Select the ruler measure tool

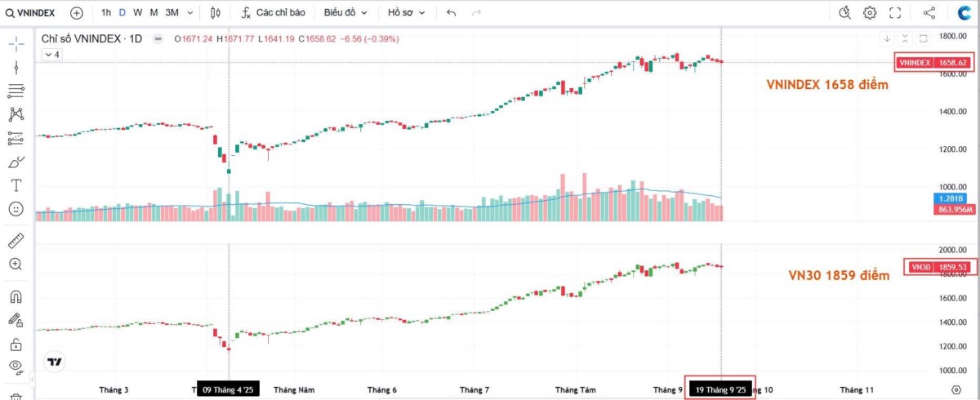pyautogui.click(x=16, y=240)
